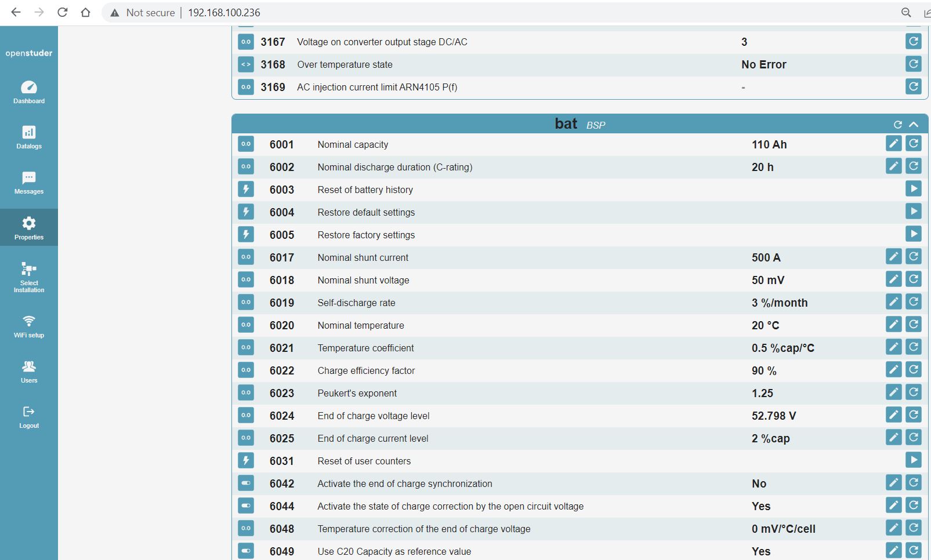Edit Nominal discharge duration 6002
Viewport: 931px width, 560px height.
point(894,166)
